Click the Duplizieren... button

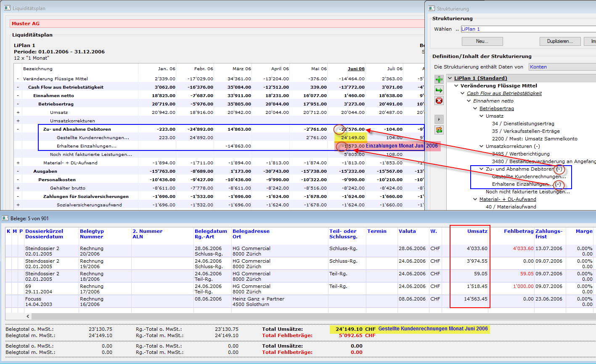point(560,41)
